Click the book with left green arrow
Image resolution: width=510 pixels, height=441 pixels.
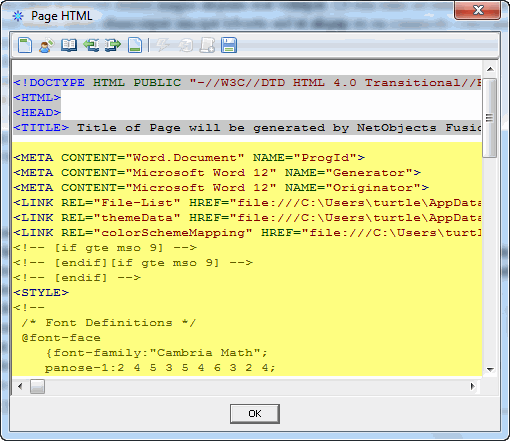pyautogui.click(x=91, y=45)
